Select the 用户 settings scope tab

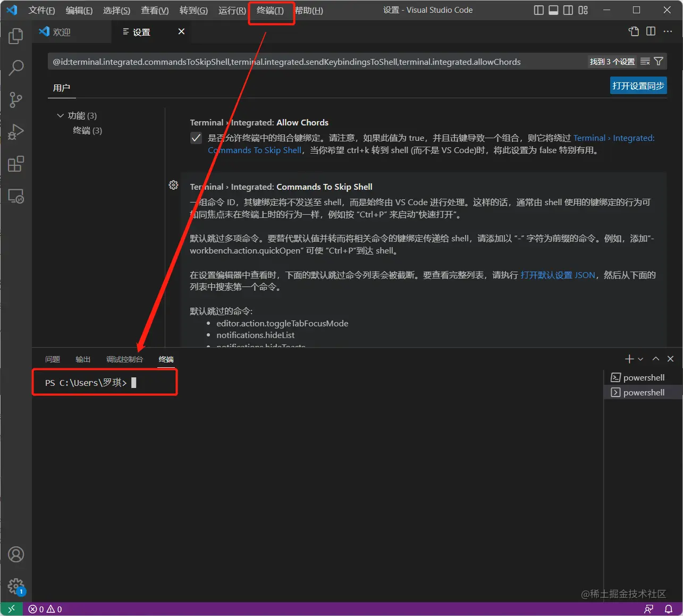click(62, 88)
